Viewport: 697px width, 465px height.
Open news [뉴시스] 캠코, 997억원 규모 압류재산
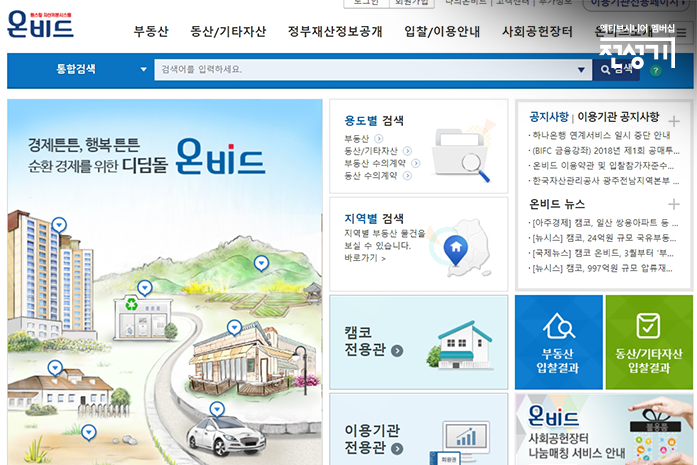tap(601, 268)
